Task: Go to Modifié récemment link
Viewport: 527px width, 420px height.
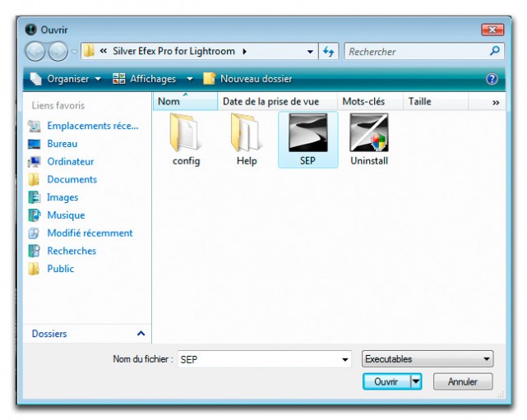Action: coord(90,233)
